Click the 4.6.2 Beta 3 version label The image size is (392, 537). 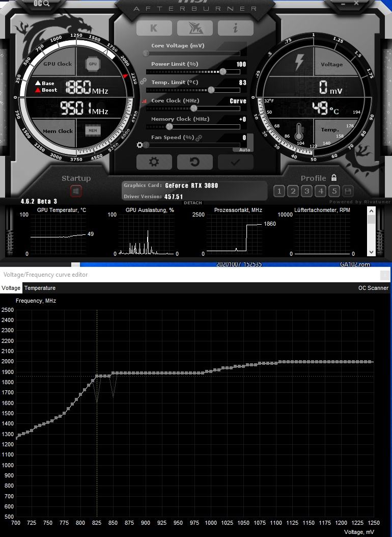click(39, 201)
